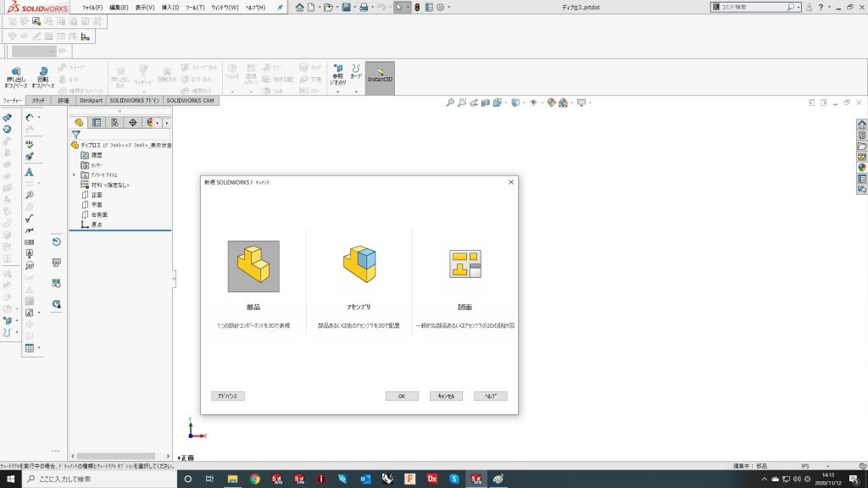Select the 図面 (Drawing) document icon
Viewport: 868px width, 488px height.
(x=465, y=264)
